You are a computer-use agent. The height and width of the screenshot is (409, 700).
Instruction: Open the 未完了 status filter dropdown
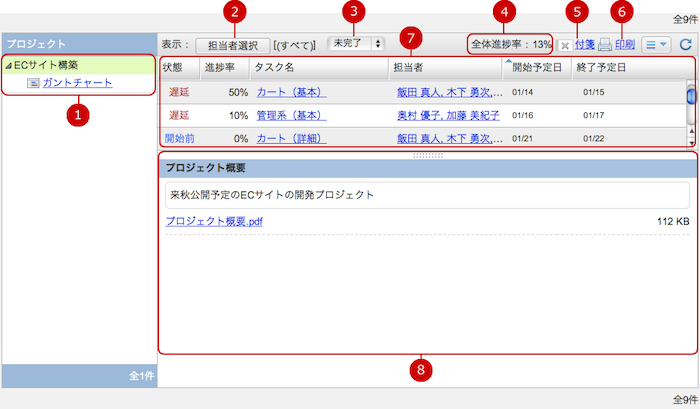click(356, 44)
